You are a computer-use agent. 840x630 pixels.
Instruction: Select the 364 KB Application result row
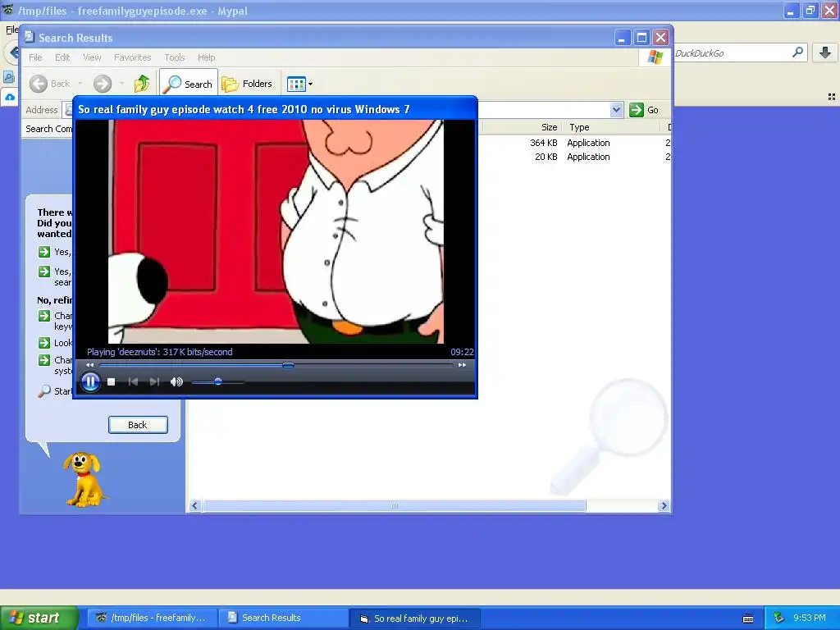click(x=573, y=143)
